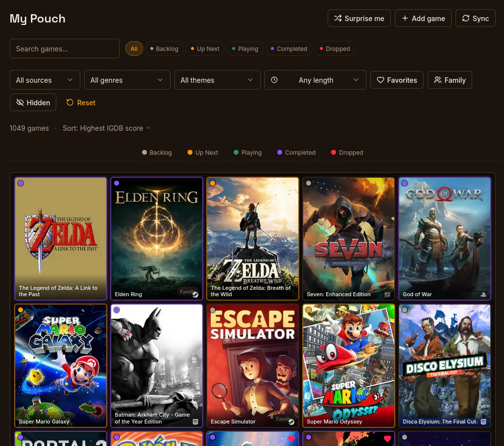Viewport: 504px width, 446px height.
Task: Click the PlayStation icon on God of War
Action: click(483, 294)
